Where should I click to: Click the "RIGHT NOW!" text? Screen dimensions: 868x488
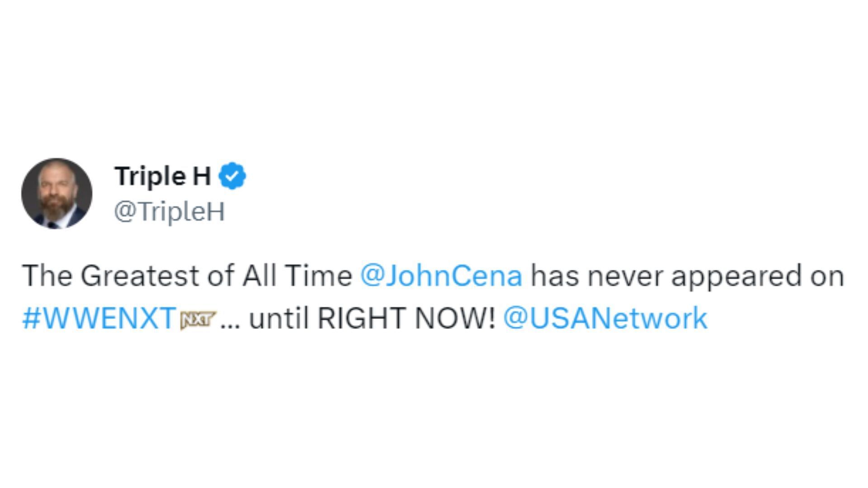tap(406, 318)
